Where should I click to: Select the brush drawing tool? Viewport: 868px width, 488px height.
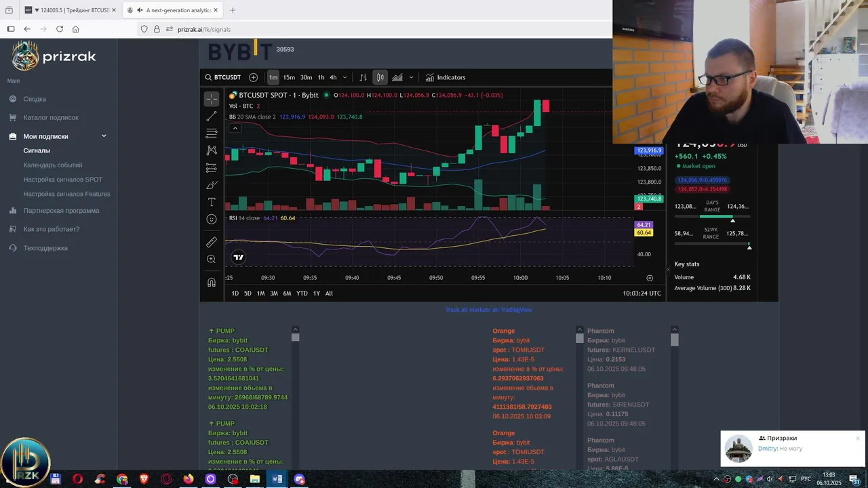point(212,185)
